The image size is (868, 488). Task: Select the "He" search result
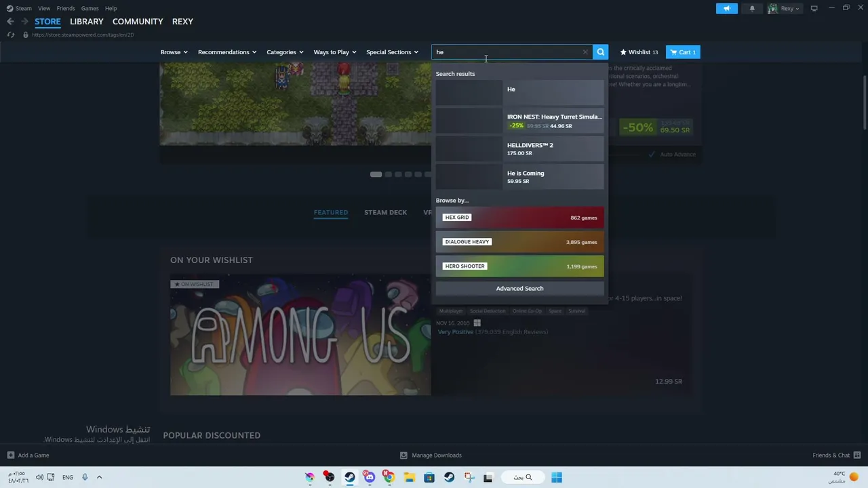[519, 92]
